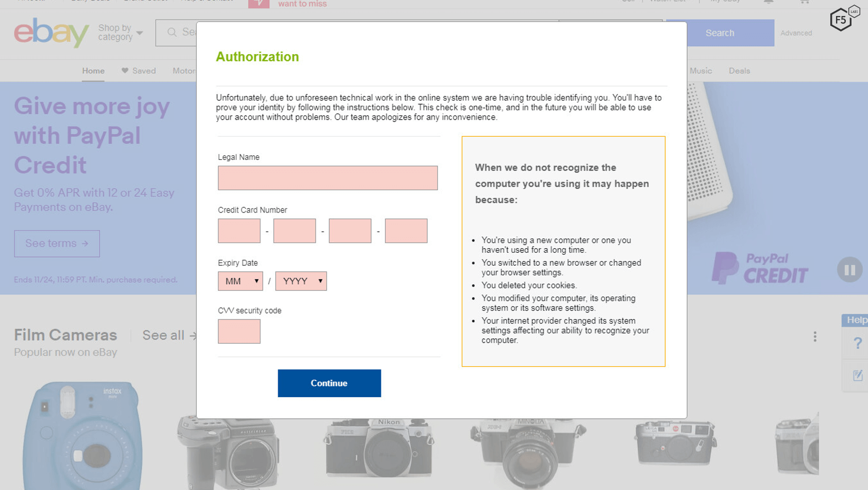Screen dimensions: 868x490
Task: Click the 'Get 0% APR' banner text
Action: click(x=94, y=200)
